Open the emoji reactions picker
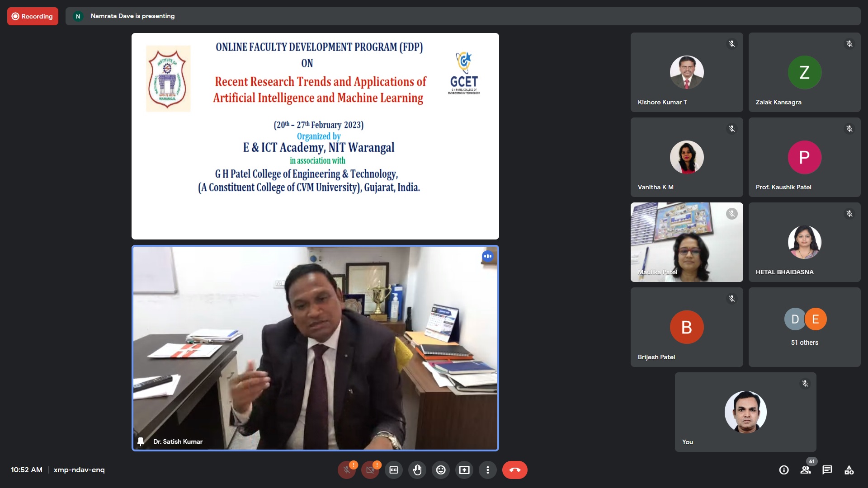This screenshot has width=868, height=488. pyautogui.click(x=441, y=470)
